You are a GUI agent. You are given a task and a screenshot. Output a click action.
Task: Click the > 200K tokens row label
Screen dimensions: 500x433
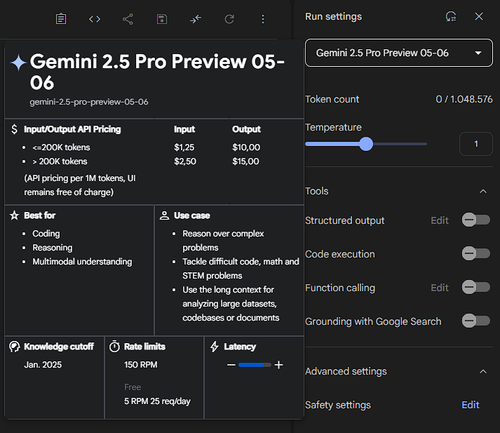(x=60, y=161)
